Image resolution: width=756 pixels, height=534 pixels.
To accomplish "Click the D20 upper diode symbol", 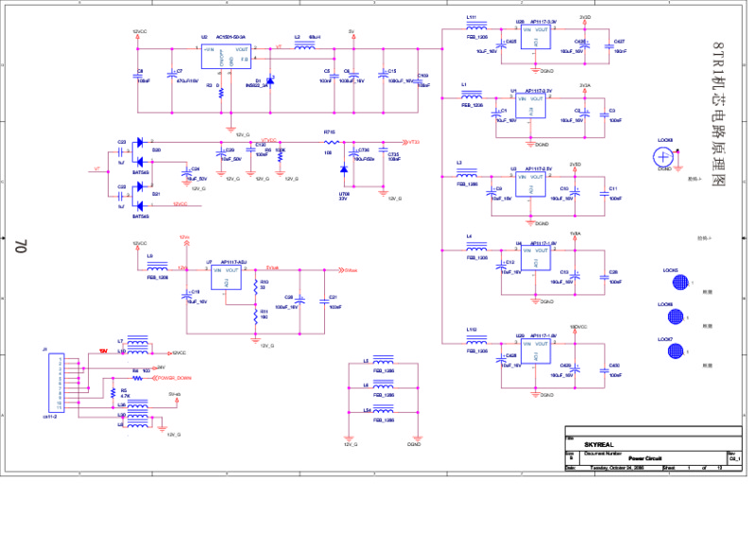I will 140,143.
